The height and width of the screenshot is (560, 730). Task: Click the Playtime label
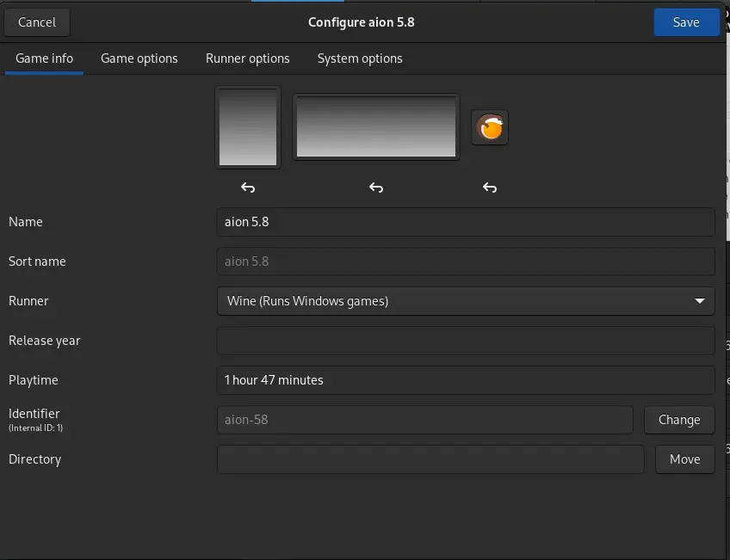pos(33,380)
